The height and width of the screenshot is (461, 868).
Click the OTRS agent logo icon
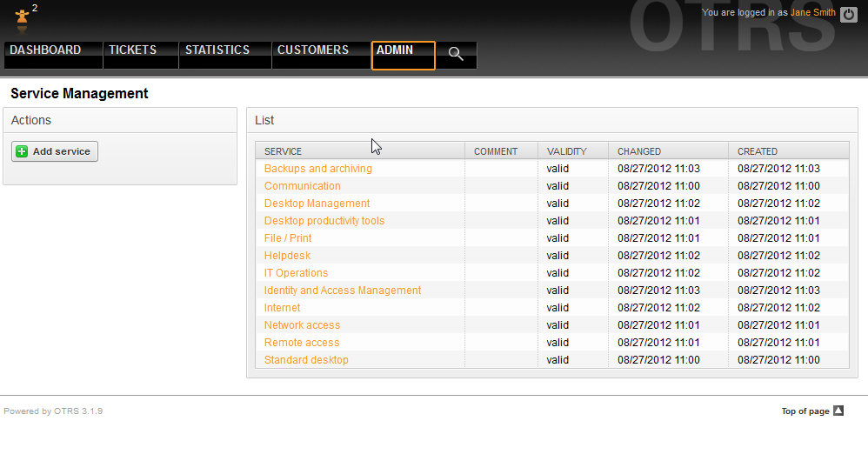[22, 17]
